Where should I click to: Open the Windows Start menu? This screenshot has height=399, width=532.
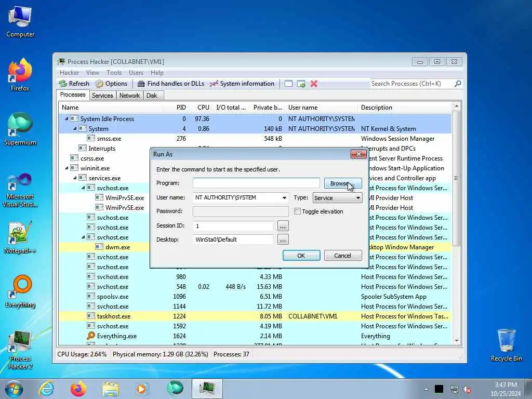click(x=14, y=389)
